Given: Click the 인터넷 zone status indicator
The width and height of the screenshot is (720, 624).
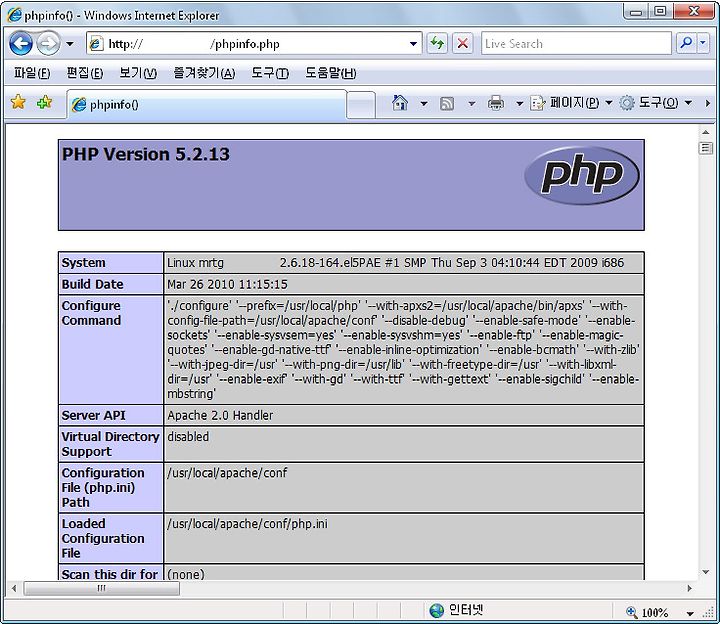Looking at the screenshot, I should 456,610.
